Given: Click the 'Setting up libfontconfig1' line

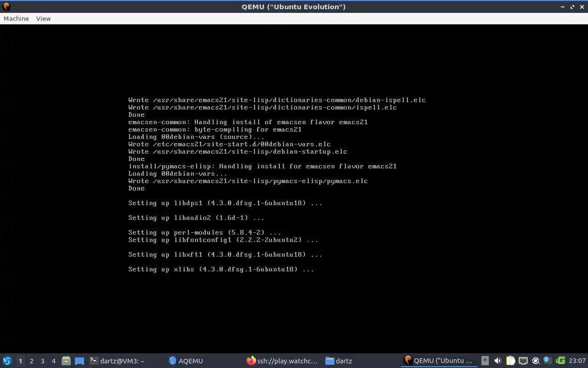Looking at the screenshot, I should [x=223, y=240].
